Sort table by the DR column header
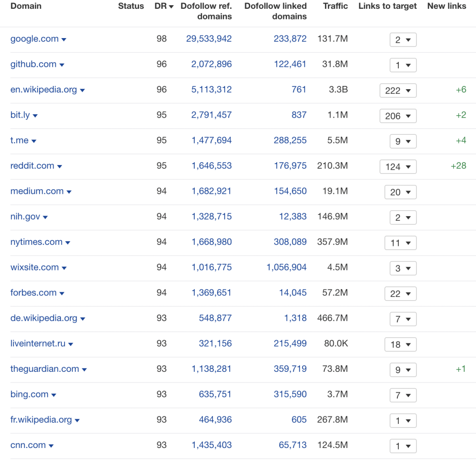This screenshot has height=461, width=476. pos(164,6)
